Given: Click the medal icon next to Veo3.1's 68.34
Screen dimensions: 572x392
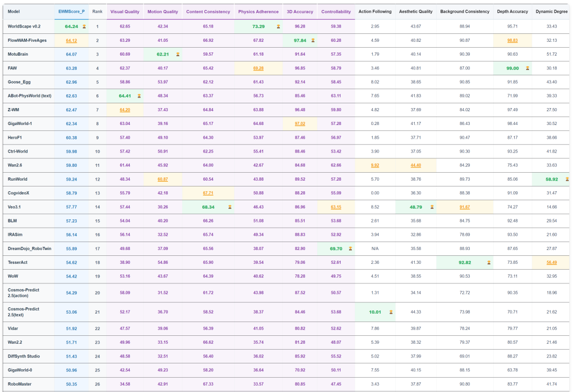Looking at the screenshot, I should 230,207.
